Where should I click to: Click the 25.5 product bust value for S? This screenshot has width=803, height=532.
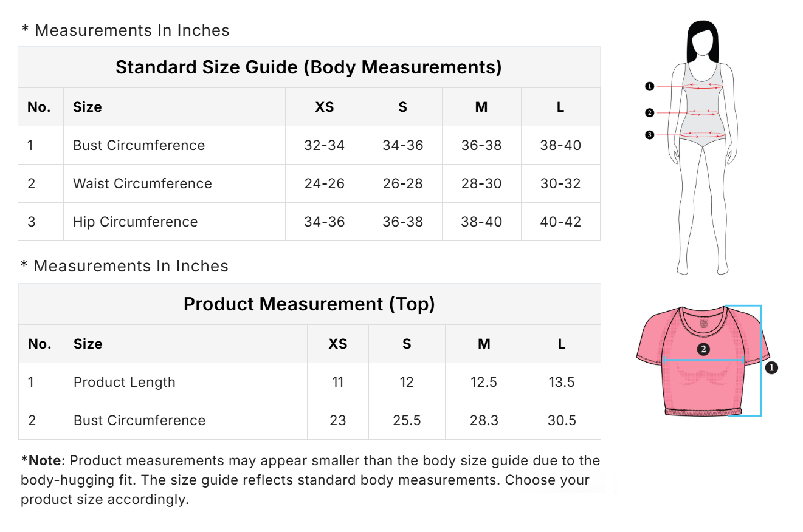(407, 420)
